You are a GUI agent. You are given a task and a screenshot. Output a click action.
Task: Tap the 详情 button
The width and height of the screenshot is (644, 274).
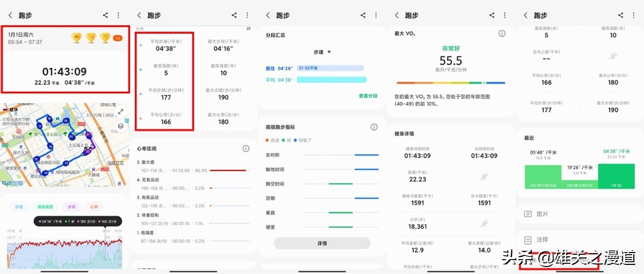pyautogui.click(x=322, y=243)
